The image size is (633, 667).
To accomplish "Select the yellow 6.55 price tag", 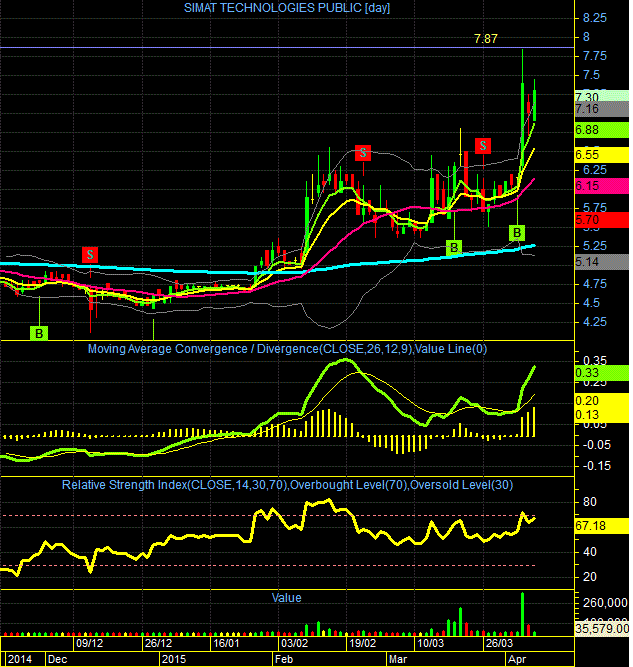I will pos(602,155).
